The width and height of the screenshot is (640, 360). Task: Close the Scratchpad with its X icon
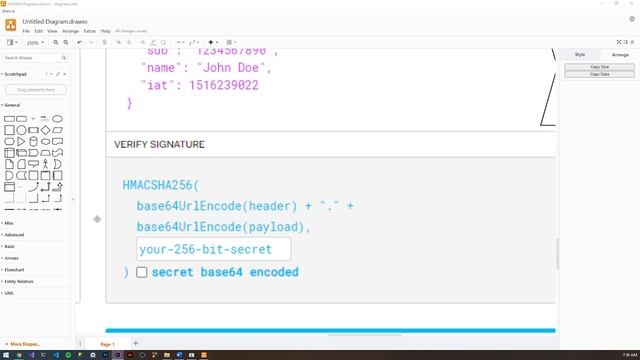coord(64,74)
